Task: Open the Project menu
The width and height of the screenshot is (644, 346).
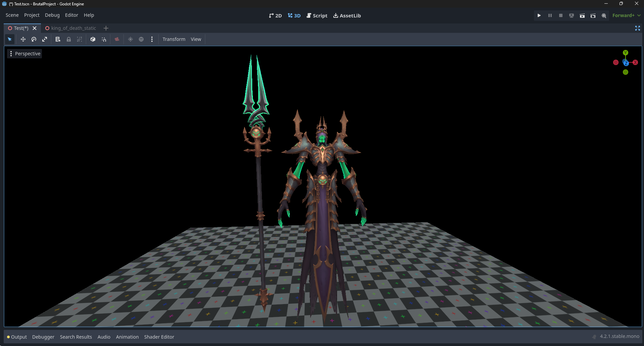Action: [32, 15]
